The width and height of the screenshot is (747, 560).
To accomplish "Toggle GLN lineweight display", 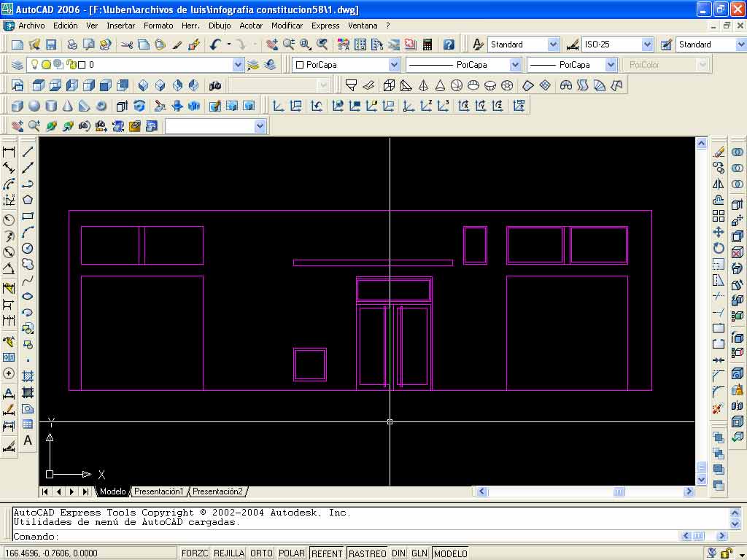I will tap(419, 553).
